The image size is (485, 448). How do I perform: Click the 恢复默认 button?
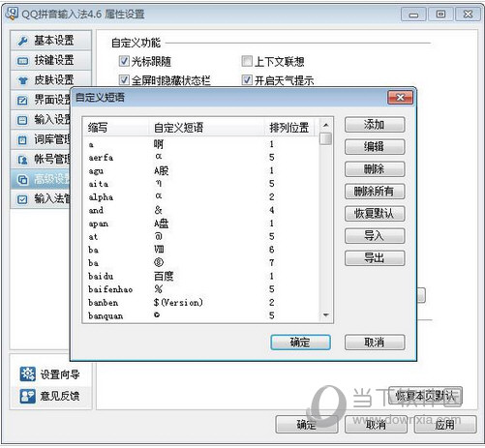tap(375, 214)
